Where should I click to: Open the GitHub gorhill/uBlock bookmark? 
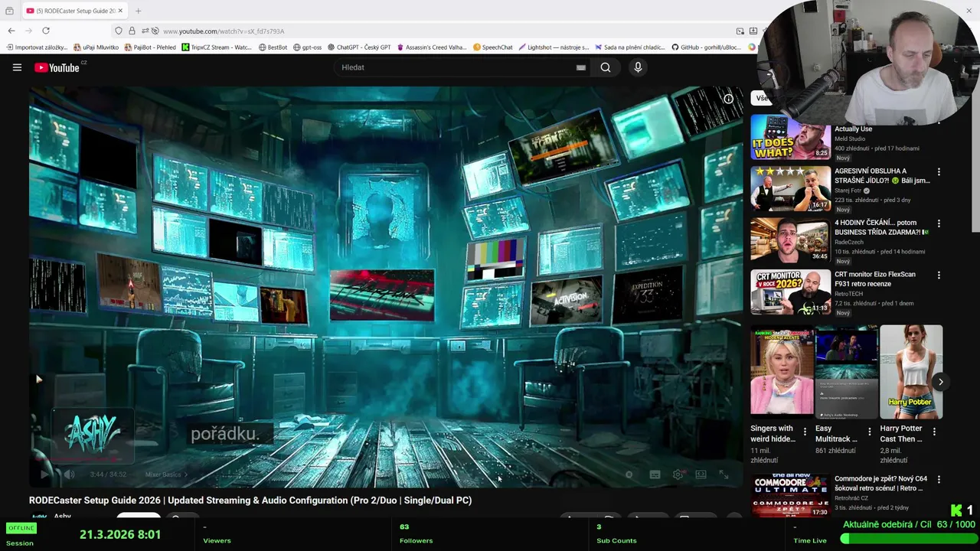coord(706,47)
